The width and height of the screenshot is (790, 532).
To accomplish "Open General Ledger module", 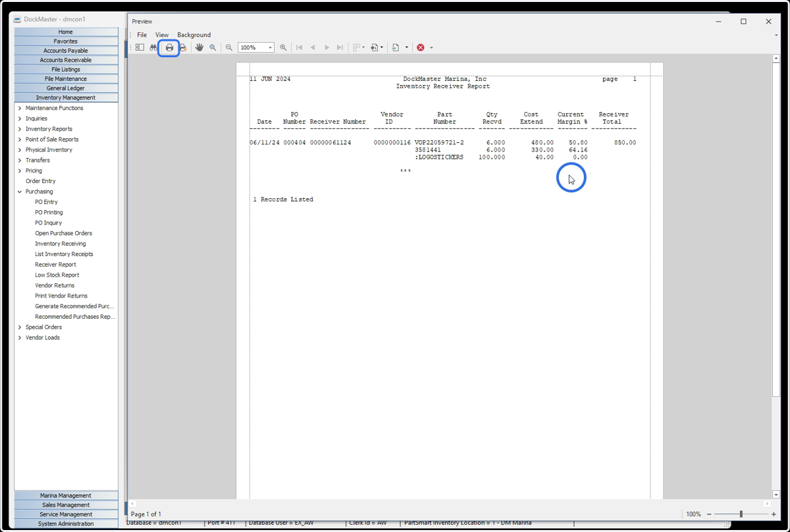I will click(66, 88).
